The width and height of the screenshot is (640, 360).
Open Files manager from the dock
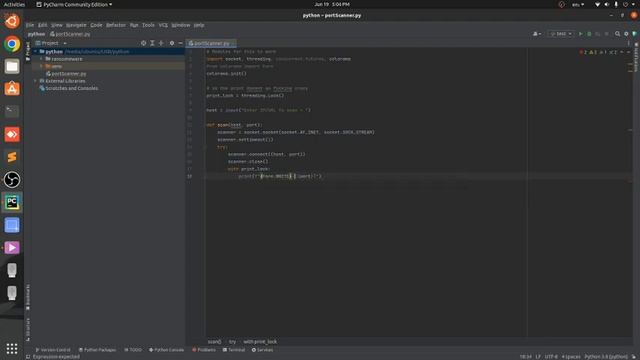pyautogui.click(x=12, y=67)
